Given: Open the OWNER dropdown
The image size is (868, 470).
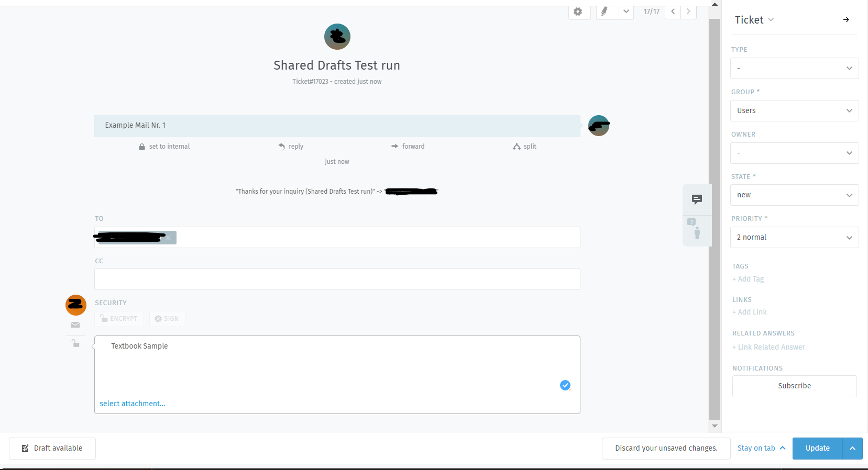Looking at the screenshot, I should click(x=794, y=153).
